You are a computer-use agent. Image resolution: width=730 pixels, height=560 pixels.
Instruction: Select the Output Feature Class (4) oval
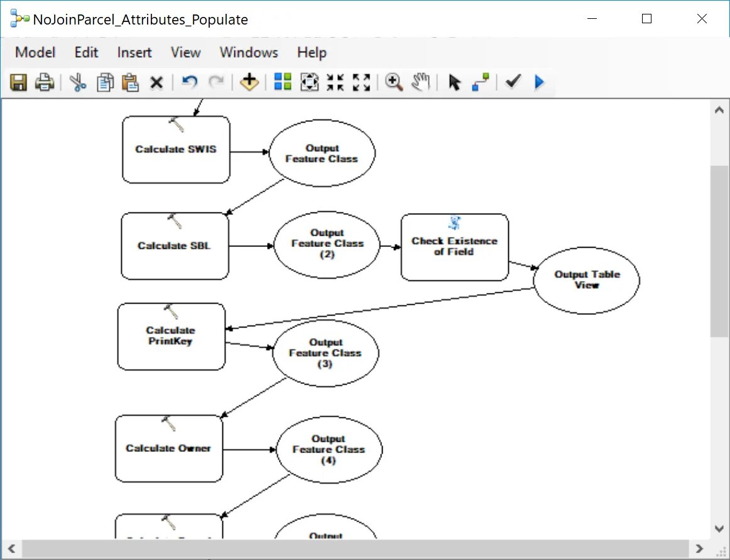[x=329, y=449]
